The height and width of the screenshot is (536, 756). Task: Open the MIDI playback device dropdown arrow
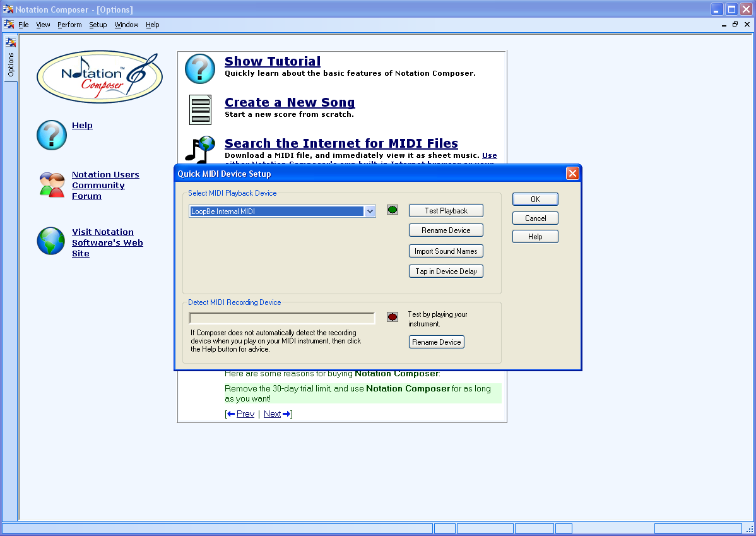[370, 211]
